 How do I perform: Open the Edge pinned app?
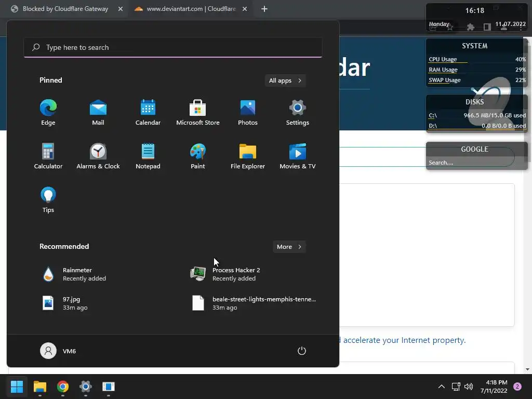[x=48, y=113]
